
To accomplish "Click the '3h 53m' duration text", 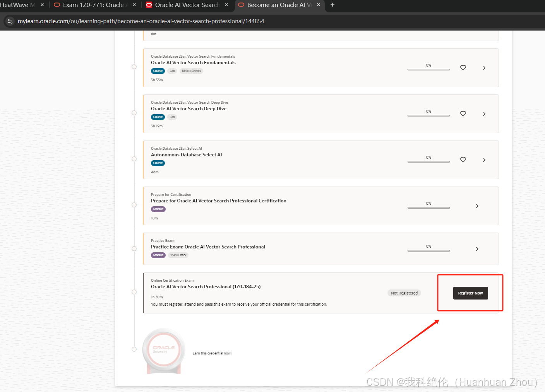I will click(157, 80).
